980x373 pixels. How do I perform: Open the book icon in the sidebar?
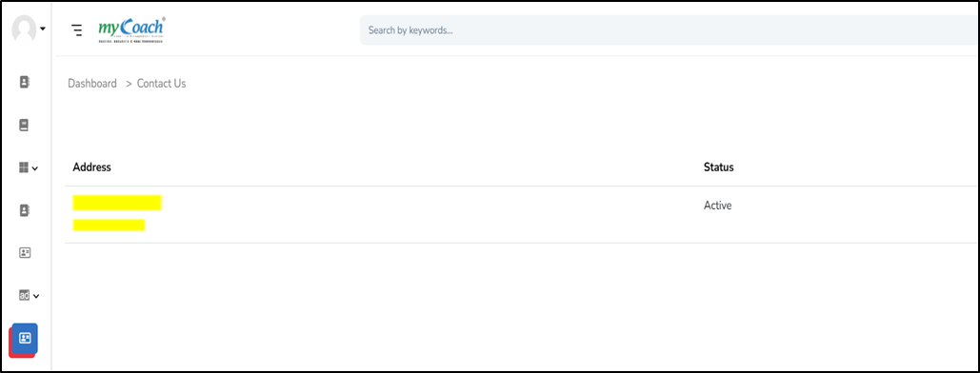tap(25, 125)
